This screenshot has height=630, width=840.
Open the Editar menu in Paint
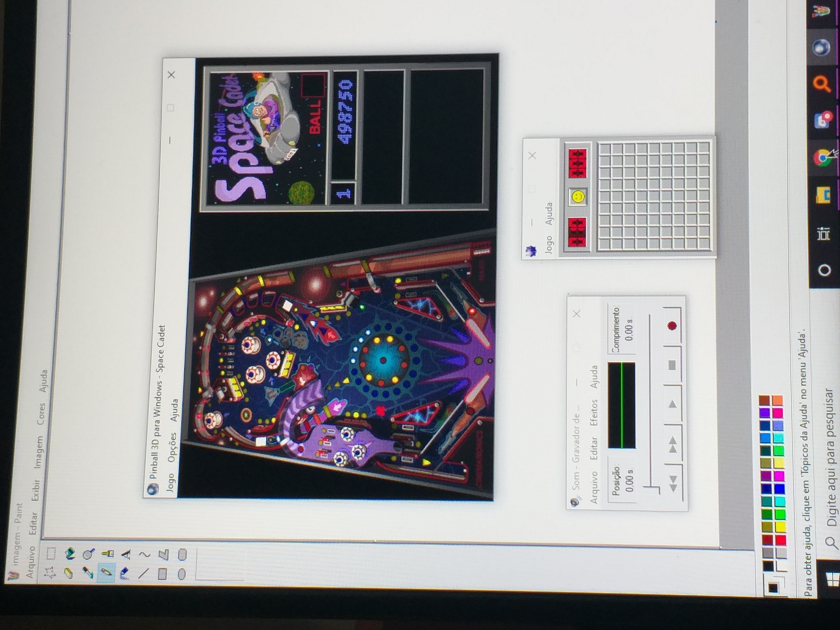point(33,523)
